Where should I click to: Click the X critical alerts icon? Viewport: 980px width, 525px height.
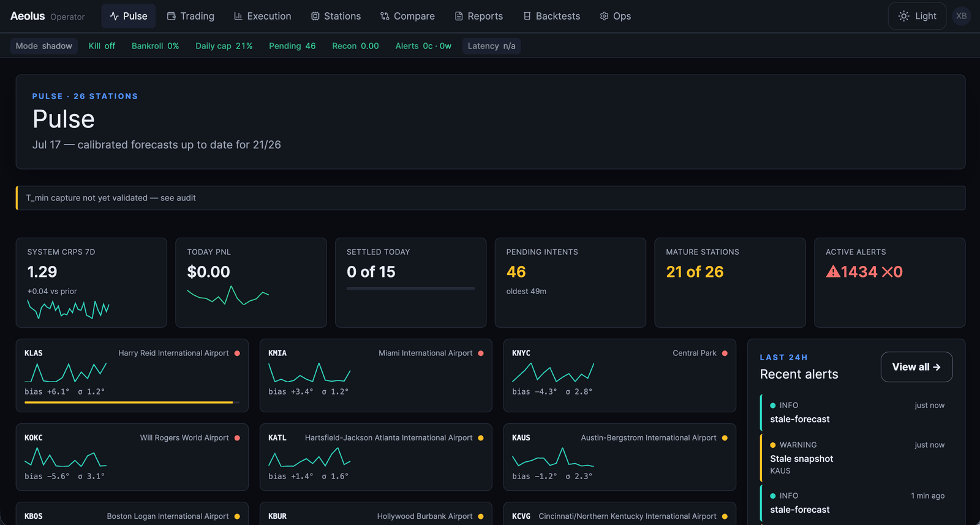point(887,272)
